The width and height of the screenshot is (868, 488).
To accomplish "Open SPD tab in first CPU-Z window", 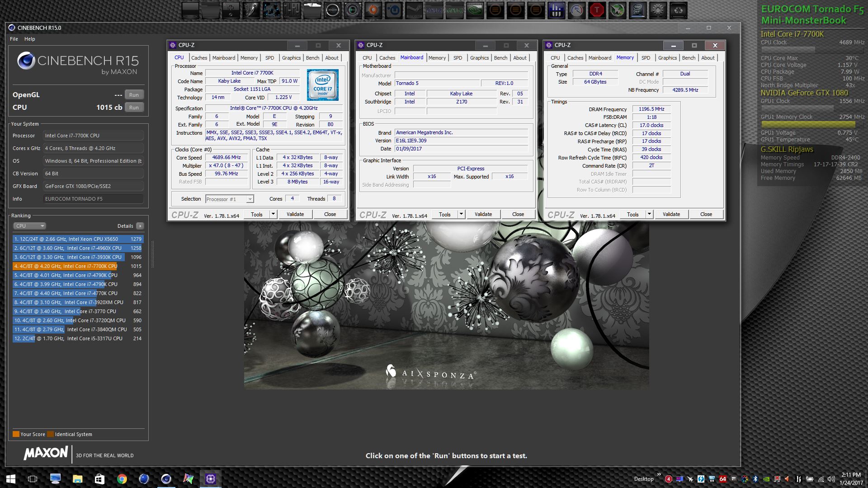I will pos(269,58).
